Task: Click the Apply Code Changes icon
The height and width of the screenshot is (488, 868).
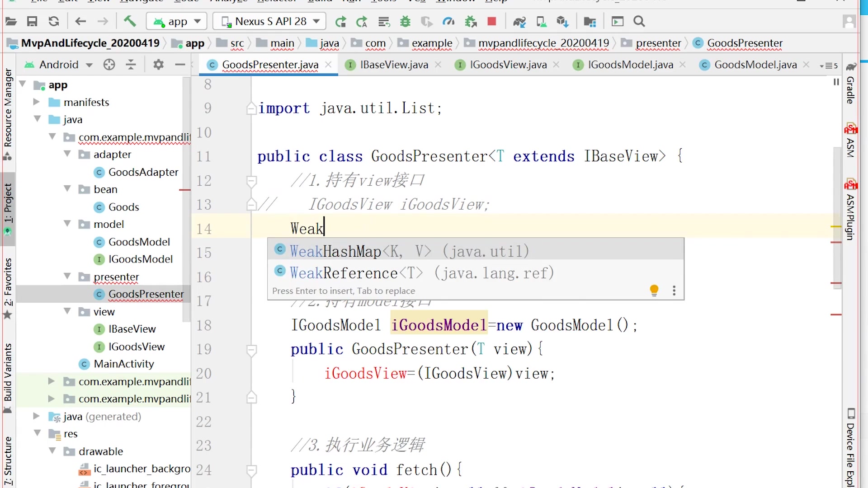Action: [384, 21]
